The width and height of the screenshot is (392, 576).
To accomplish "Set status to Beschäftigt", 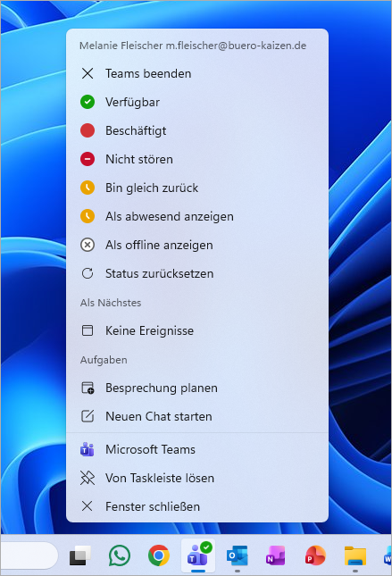I will coord(197,130).
